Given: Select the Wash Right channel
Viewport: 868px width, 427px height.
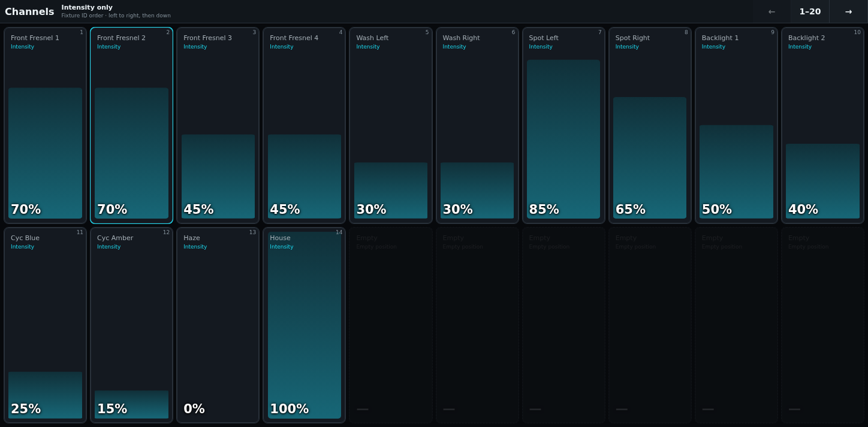Looking at the screenshot, I should click(x=477, y=125).
